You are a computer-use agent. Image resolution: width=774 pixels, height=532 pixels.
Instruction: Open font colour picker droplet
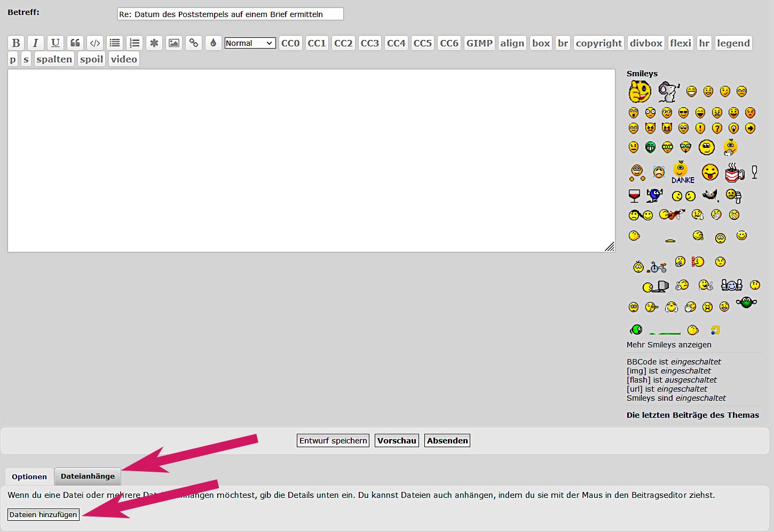coord(214,43)
